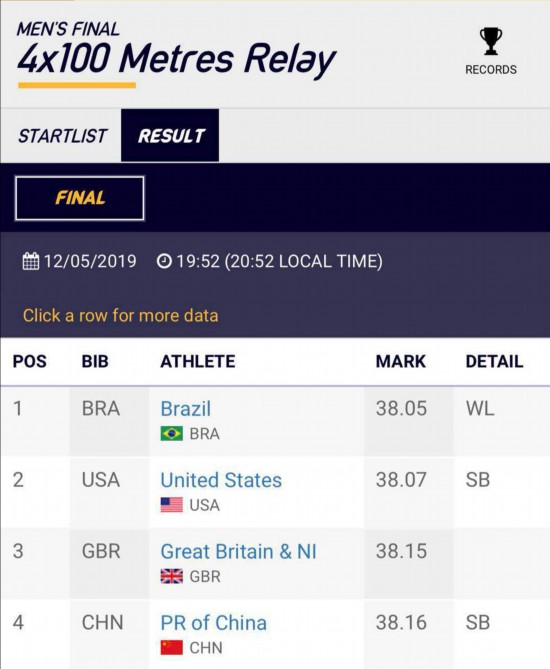Click the MARK column header

point(400,361)
